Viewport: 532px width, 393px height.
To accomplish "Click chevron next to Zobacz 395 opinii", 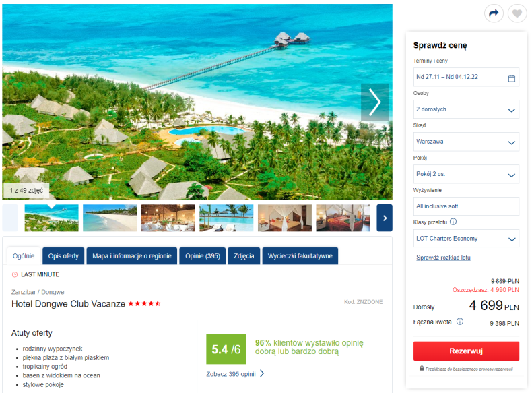I will click(x=262, y=373).
